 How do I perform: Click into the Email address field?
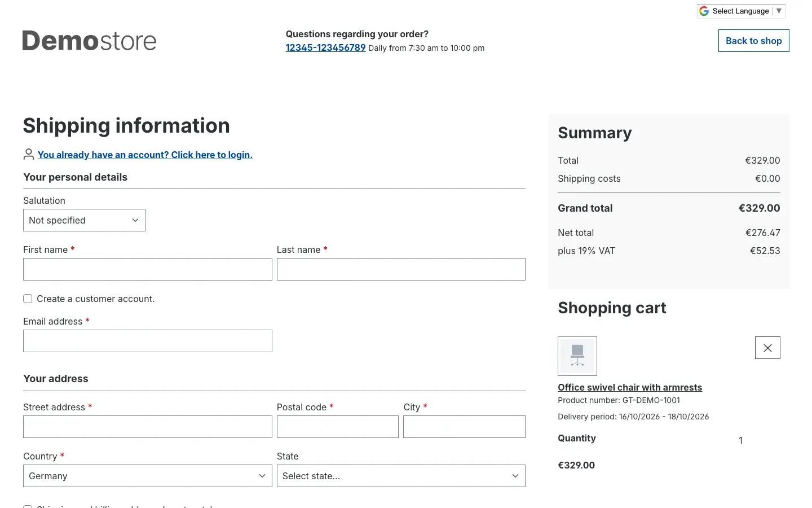coord(148,341)
